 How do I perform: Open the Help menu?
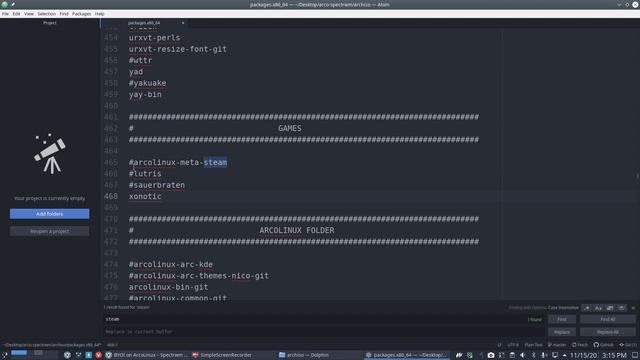[x=100, y=14]
